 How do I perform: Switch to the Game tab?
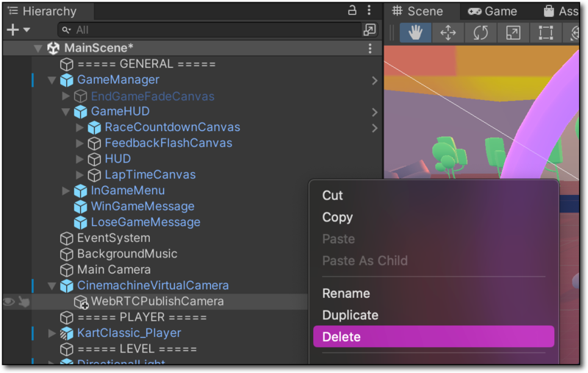492,11
